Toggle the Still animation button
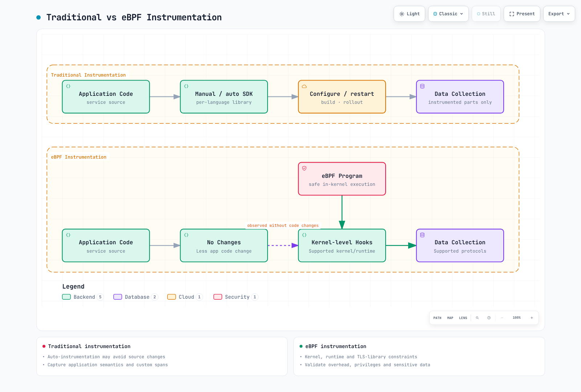The height and width of the screenshot is (392, 581). pos(486,14)
